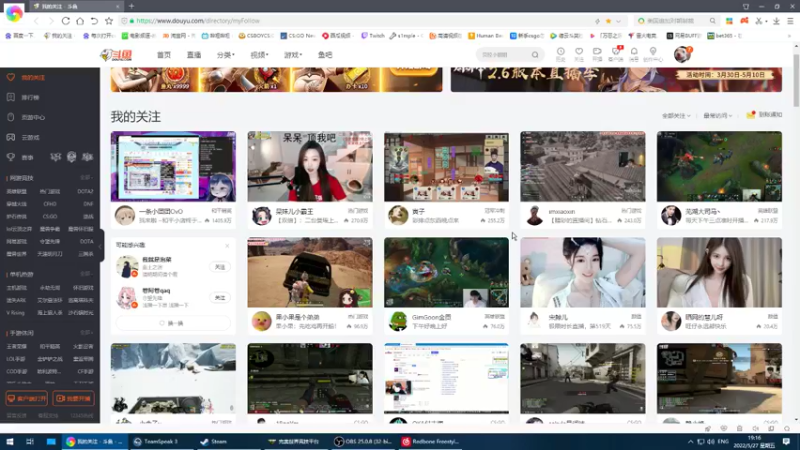Open the all-follows filter dropdown

click(x=676, y=116)
